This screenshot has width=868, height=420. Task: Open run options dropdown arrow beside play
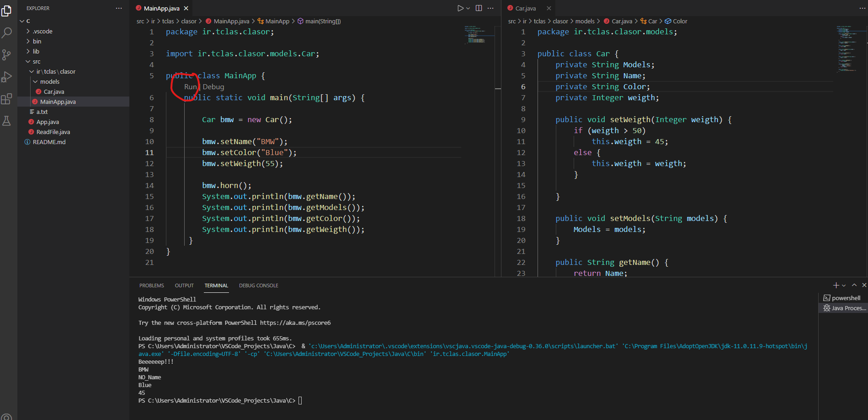tap(468, 8)
